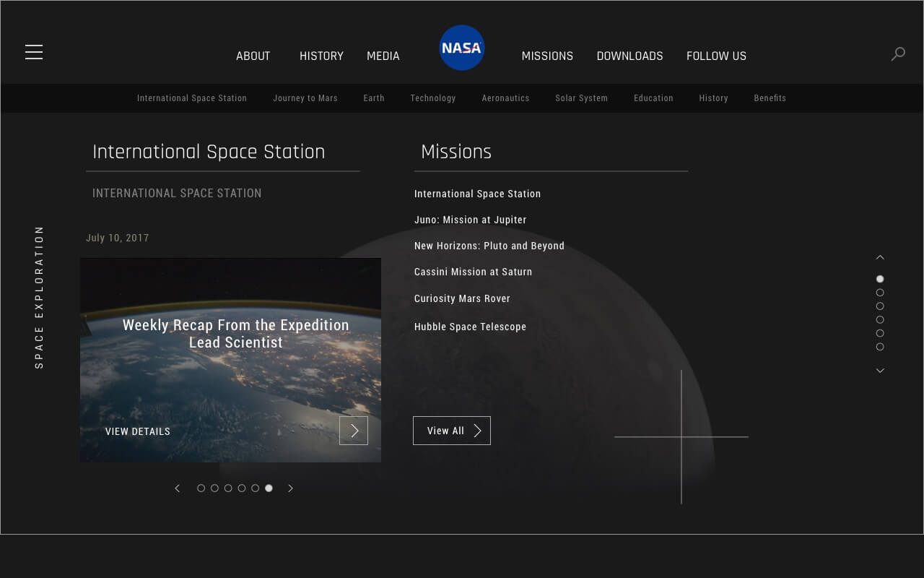Open International Space Station mission link
This screenshot has height=578, width=924.
click(477, 194)
